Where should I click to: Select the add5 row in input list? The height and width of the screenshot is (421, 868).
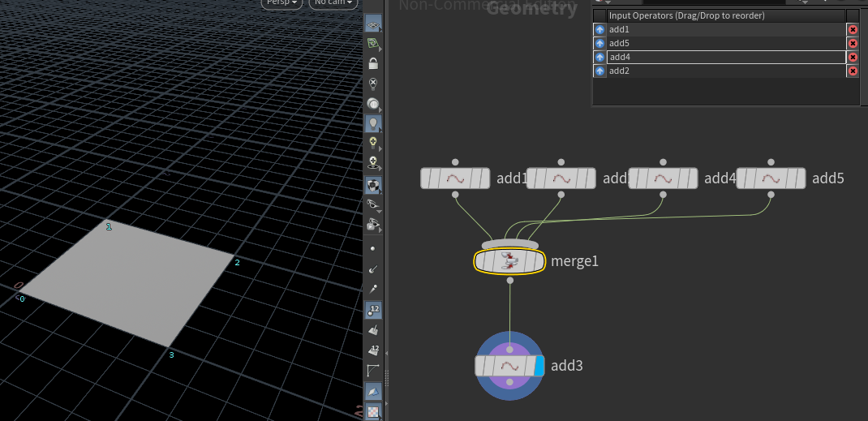(x=726, y=43)
